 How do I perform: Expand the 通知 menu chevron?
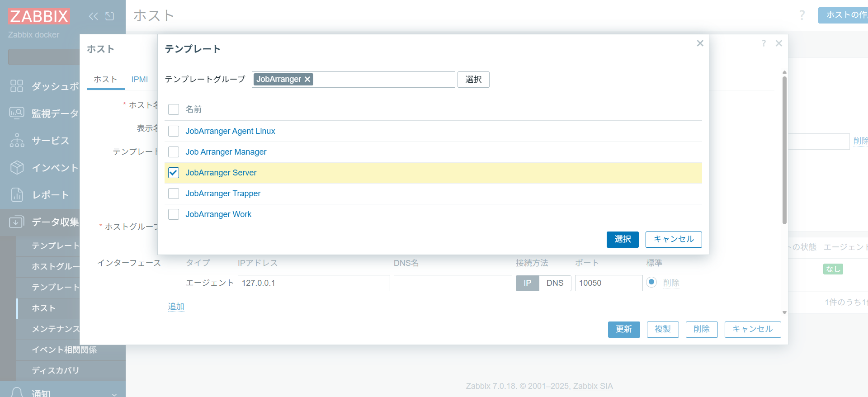[114, 394]
